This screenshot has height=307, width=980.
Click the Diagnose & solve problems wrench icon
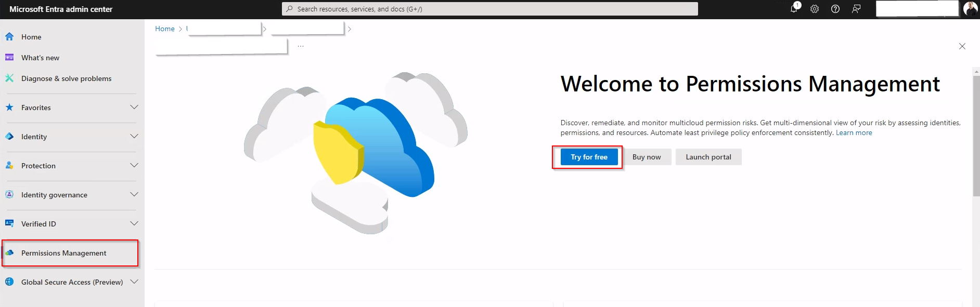pos(9,78)
